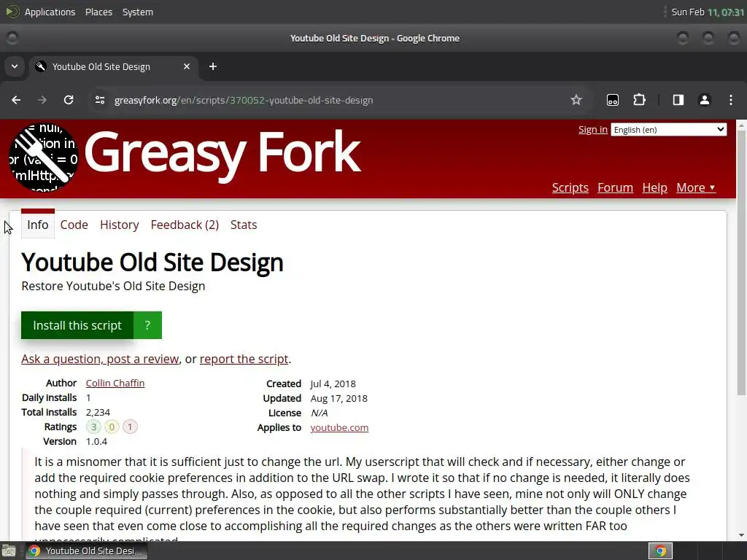Screen dimensions: 747x560
Task: Click the yellow OK ratings badge 0
Action: pyautogui.click(x=112, y=427)
